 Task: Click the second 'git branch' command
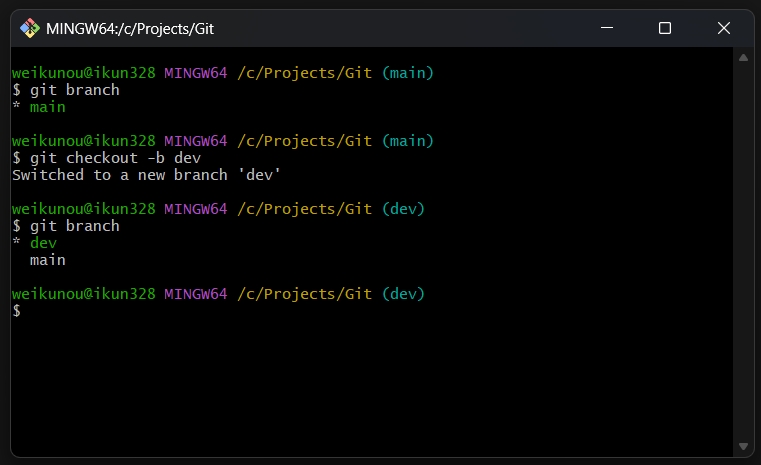[x=75, y=226]
